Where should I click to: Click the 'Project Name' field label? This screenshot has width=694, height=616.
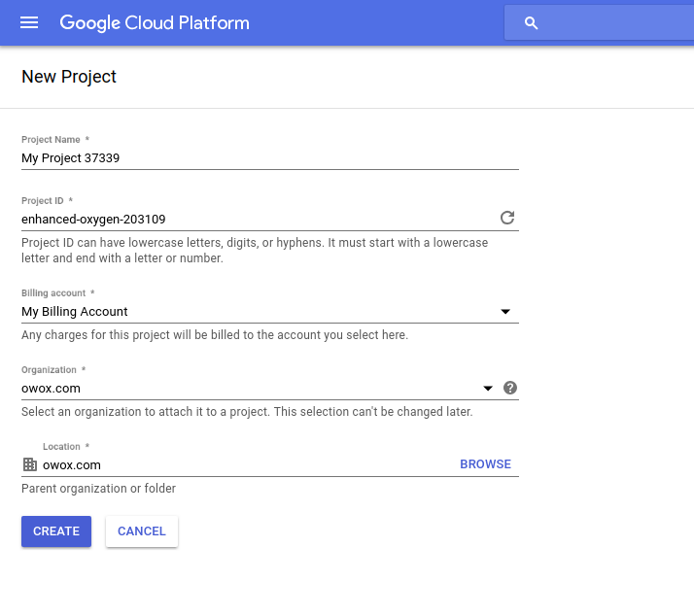point(51,139)
